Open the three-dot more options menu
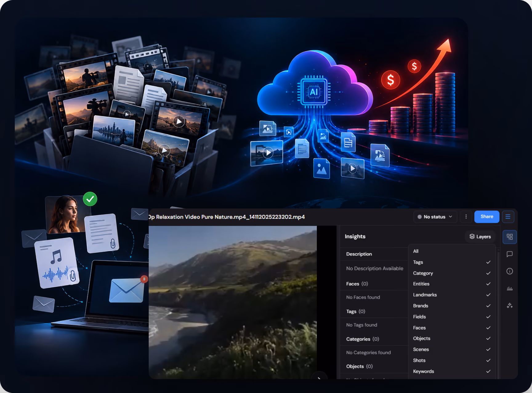Image resolution: width=532 pixels, height=393 pixels. pyautogui.click(x=466, y=217)
